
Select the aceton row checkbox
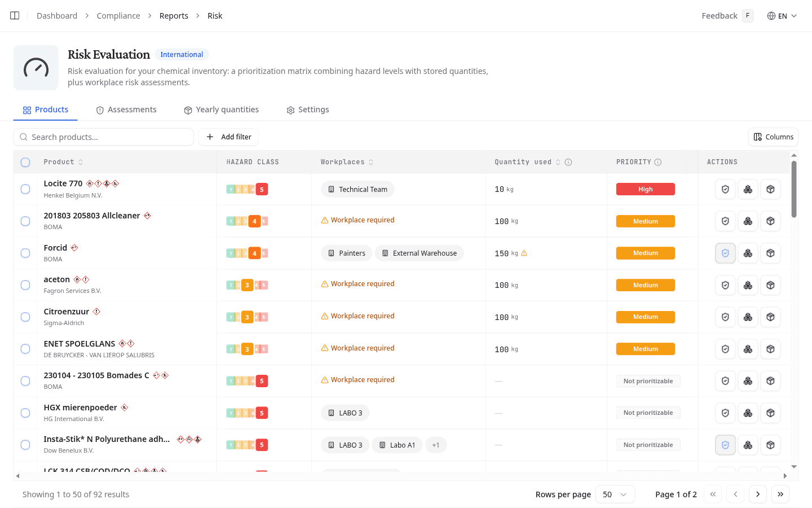pos(25,285)
